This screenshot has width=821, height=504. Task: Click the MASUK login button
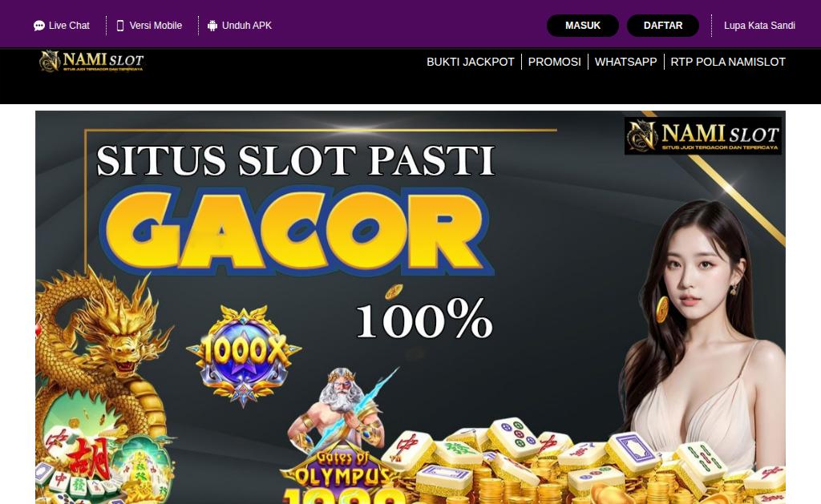pyautogui.click(x=583, y=26)
